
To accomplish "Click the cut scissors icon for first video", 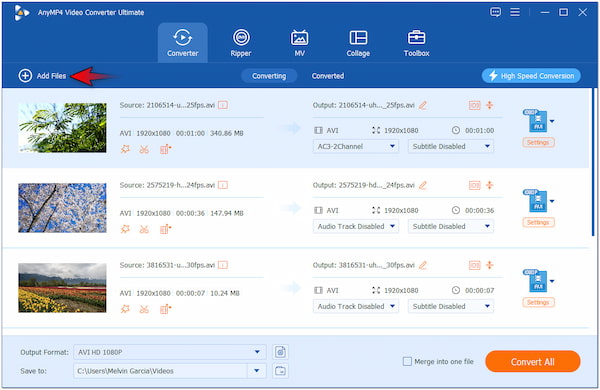I will click(144, 149).
